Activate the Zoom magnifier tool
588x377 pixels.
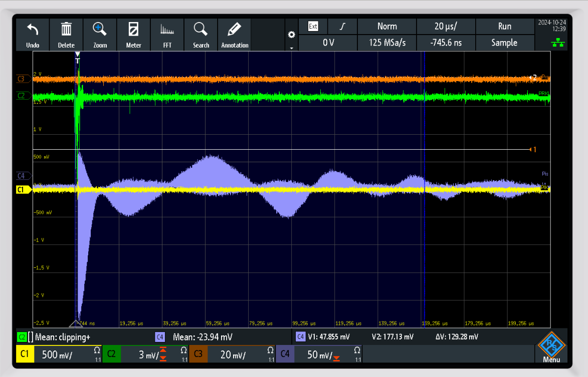point(100,35)
